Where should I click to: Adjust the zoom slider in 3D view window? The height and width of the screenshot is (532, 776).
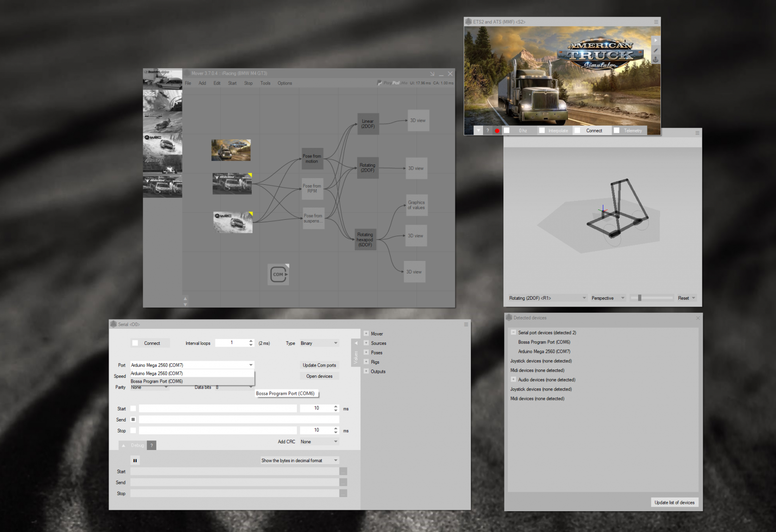[640, 298]
